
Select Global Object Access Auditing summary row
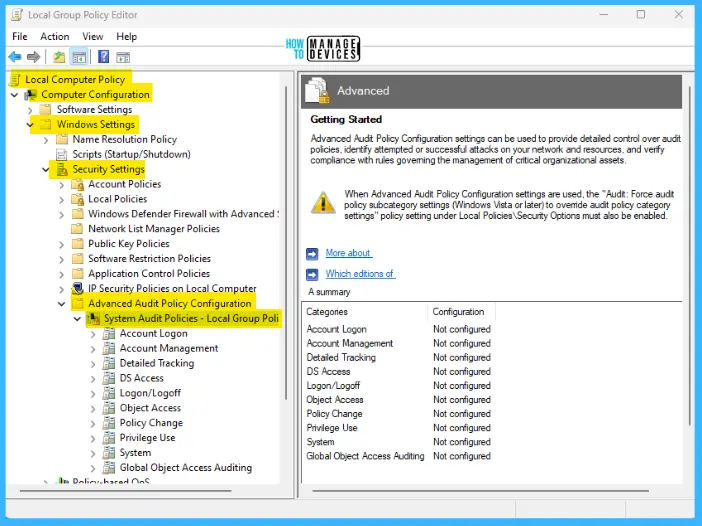pyautogui.click(x=398, y=456)
